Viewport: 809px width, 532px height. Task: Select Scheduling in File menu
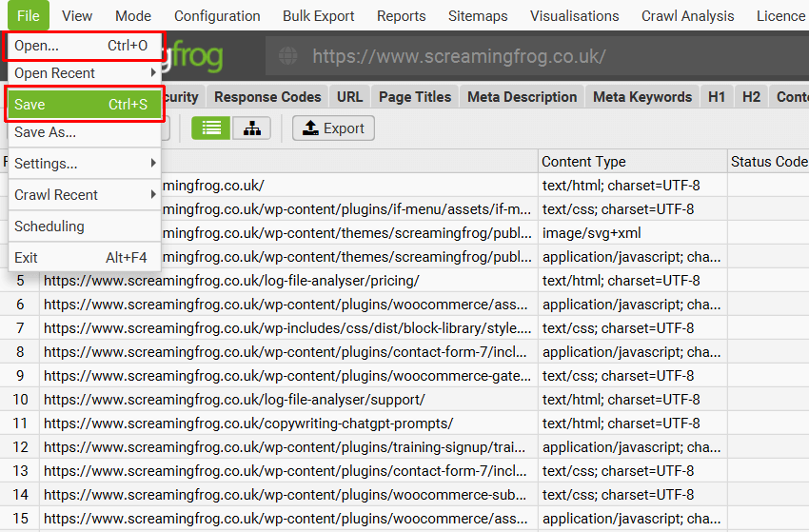point(85,227)
